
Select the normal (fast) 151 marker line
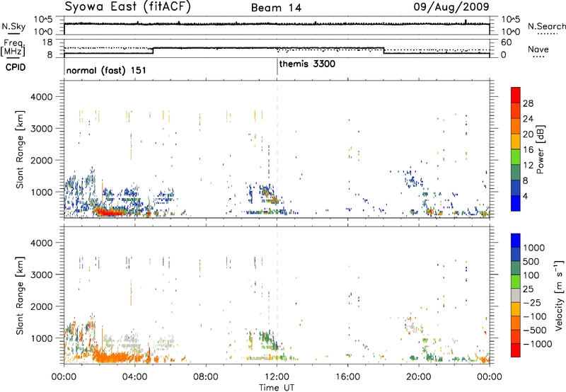(64, 67)
